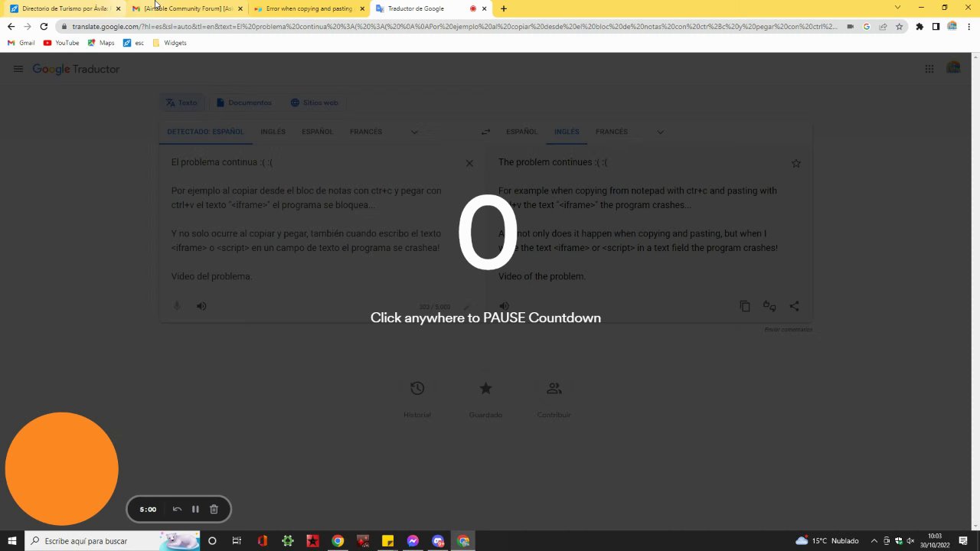Choose Inglés as the source language

tap(273, 132)
